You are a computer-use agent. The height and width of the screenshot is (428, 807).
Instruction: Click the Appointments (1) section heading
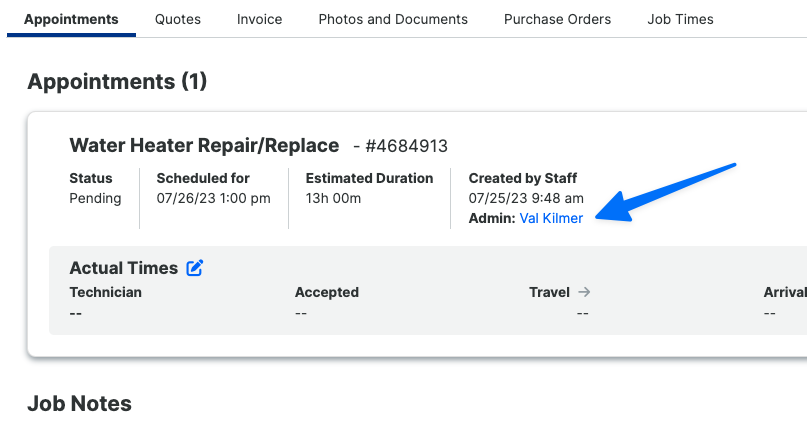coord(117,82)
